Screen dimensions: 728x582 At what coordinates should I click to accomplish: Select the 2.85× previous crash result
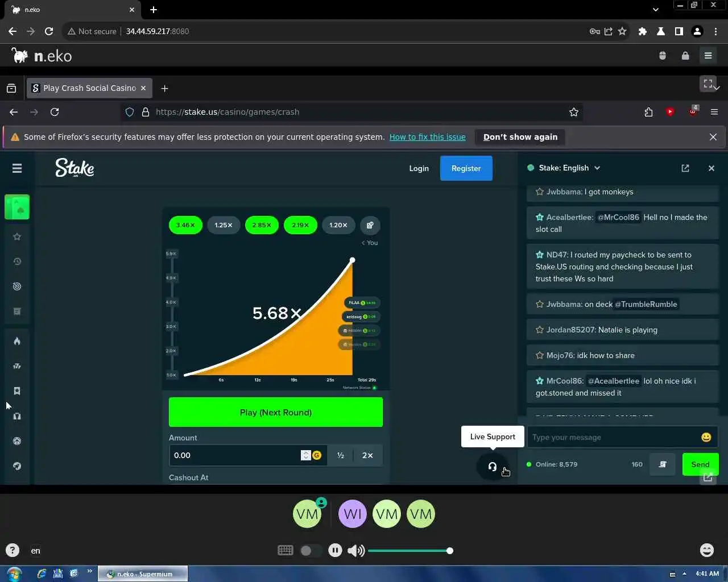point(262,225)
